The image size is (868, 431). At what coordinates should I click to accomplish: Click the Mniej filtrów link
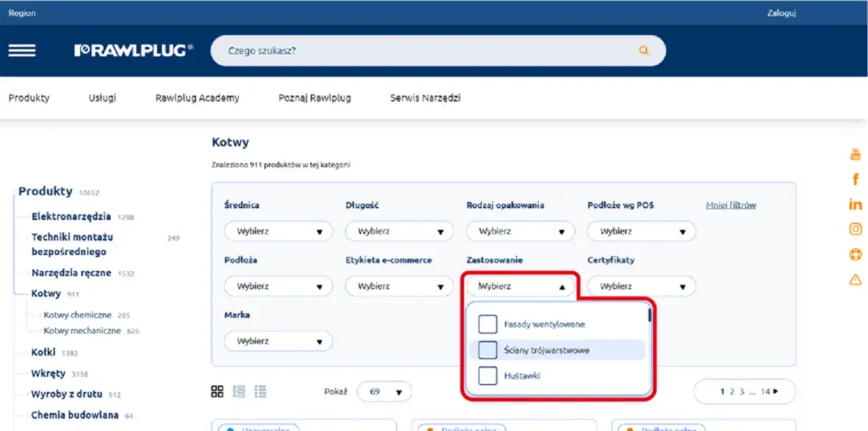pos(730,205)
